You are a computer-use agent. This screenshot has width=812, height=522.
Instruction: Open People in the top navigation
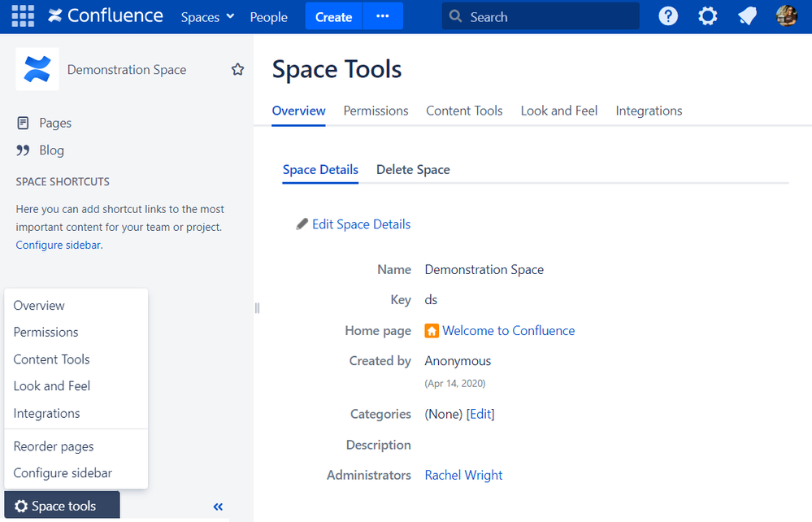(x=269, y=17)
